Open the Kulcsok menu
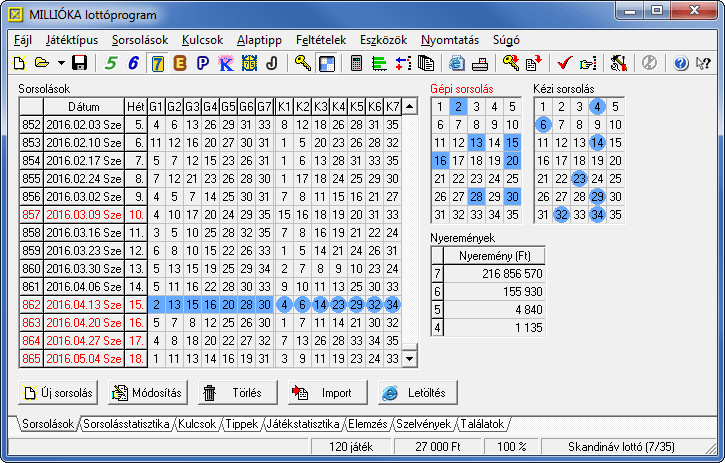Viewport: 725px width, 463px height. 203,40
